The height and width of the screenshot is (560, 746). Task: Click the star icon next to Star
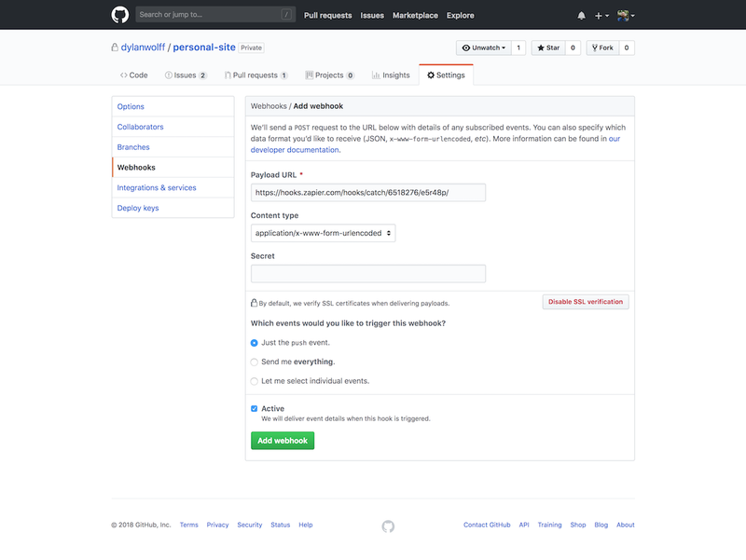tap(541, 48)
